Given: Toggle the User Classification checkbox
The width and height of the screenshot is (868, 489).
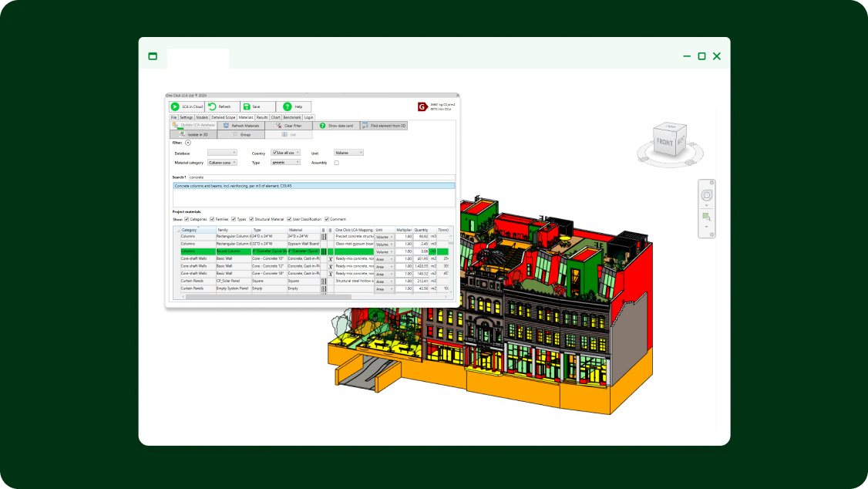Looking at the screenshot, I should click(x=289, y=219).
